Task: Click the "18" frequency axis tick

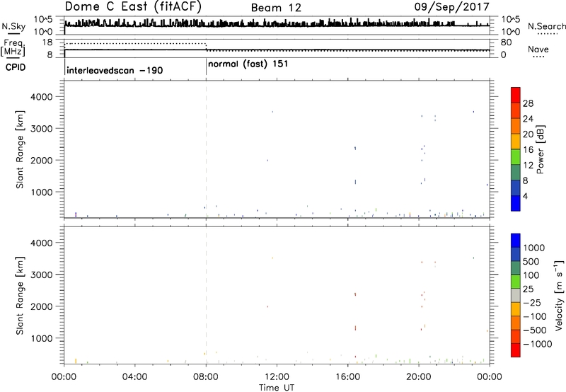Action: (47, 42)
